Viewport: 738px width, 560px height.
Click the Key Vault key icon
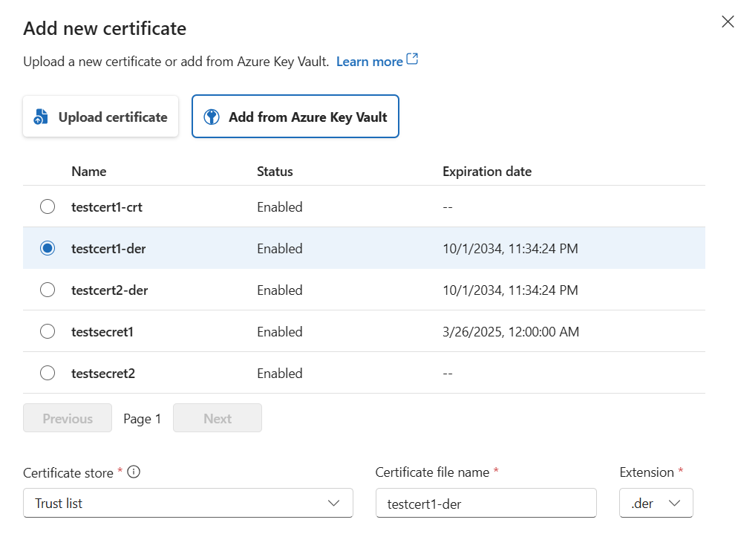pos(212,117)
